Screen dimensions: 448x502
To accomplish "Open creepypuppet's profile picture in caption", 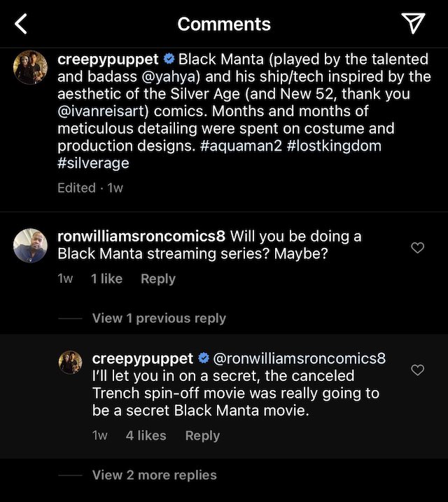I will (30, 68).
